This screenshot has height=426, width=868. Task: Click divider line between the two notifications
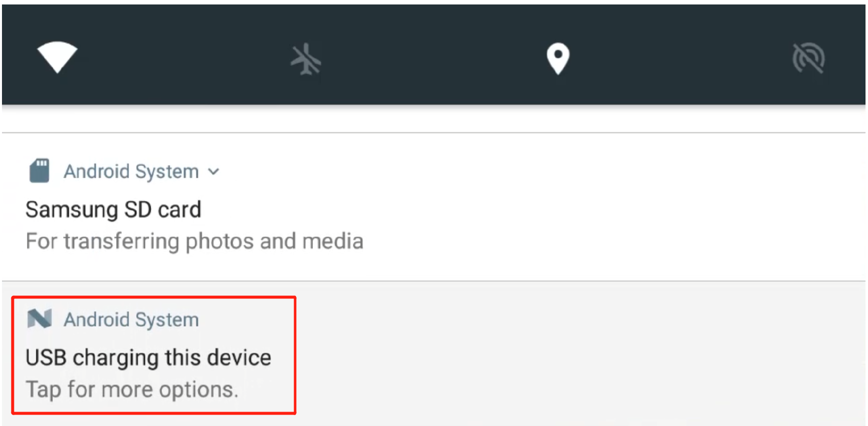pyautogui.click(x=434, y=281)
